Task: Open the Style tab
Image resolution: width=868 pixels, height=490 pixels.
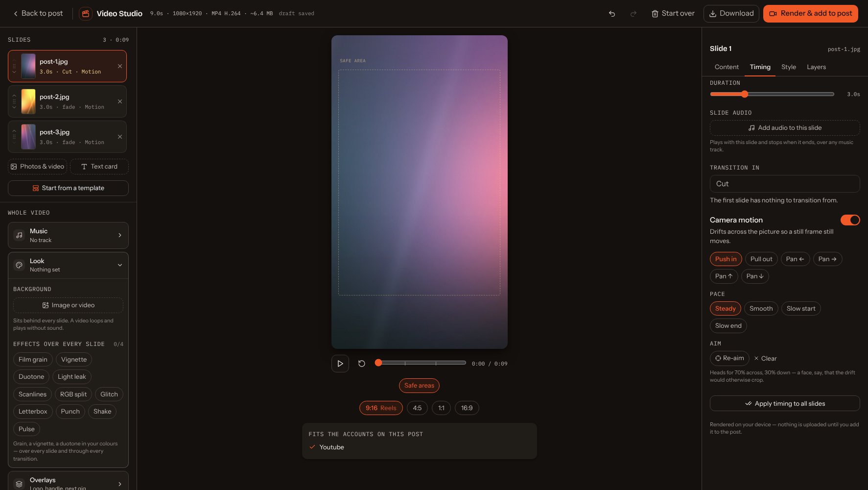Action: click(x=789, y=67)
